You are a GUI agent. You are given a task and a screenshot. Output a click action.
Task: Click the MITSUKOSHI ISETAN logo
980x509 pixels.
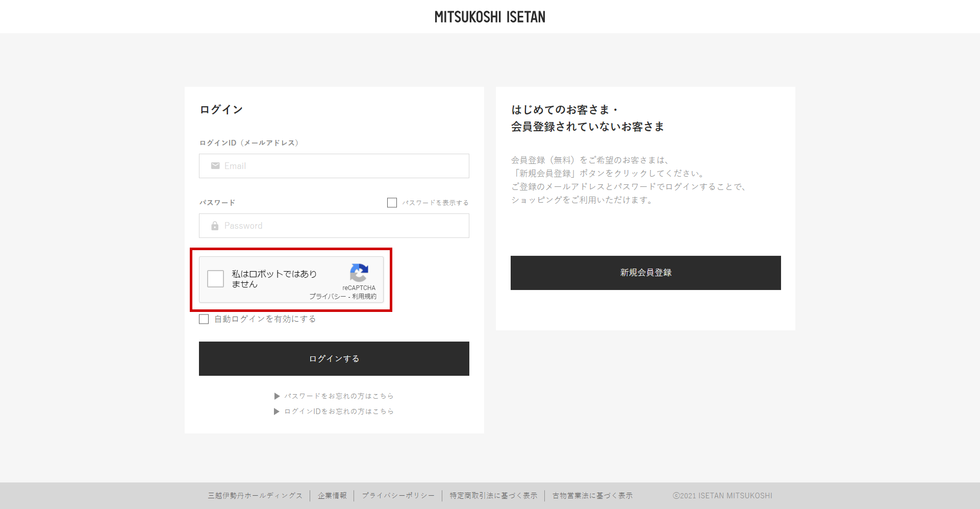tap(490, 17)
